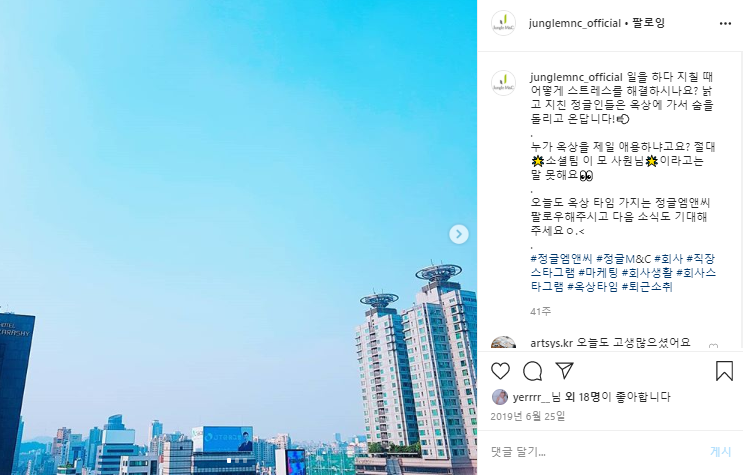
Task: Open the three-dot more options menu
Action: 725,24
